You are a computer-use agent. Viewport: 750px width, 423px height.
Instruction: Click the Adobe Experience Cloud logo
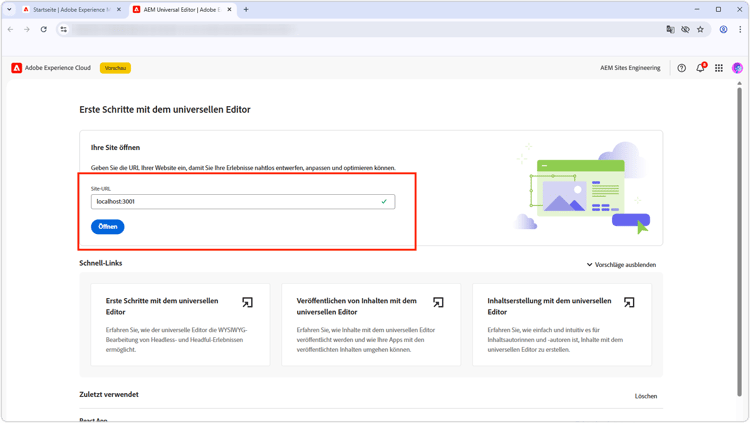(x=17, y=68)
